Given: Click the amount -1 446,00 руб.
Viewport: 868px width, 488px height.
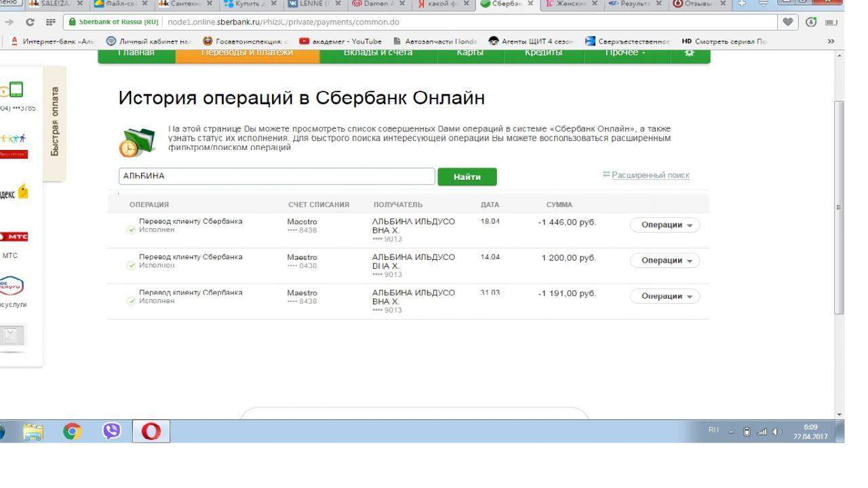Looking at the screenshot, I should coord(567,223).
